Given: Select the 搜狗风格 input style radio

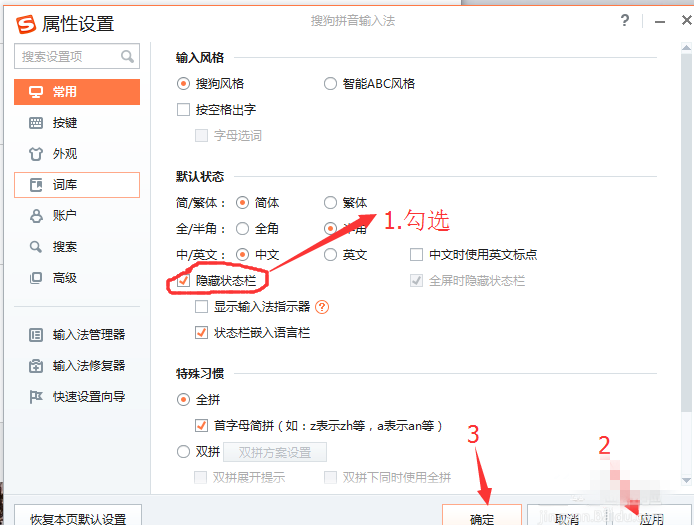Looking at the screenshot, I should (x=183, y=84).
